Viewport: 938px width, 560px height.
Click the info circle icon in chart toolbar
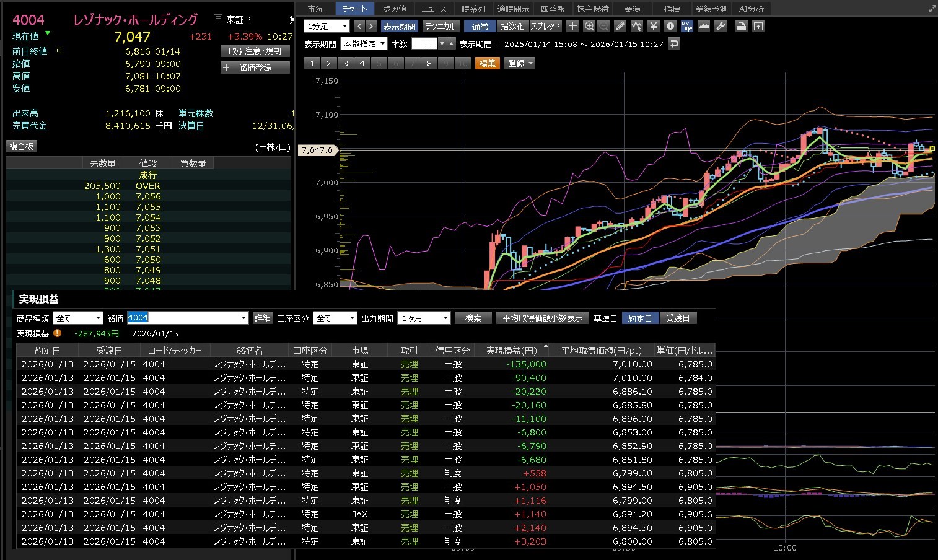670,26
